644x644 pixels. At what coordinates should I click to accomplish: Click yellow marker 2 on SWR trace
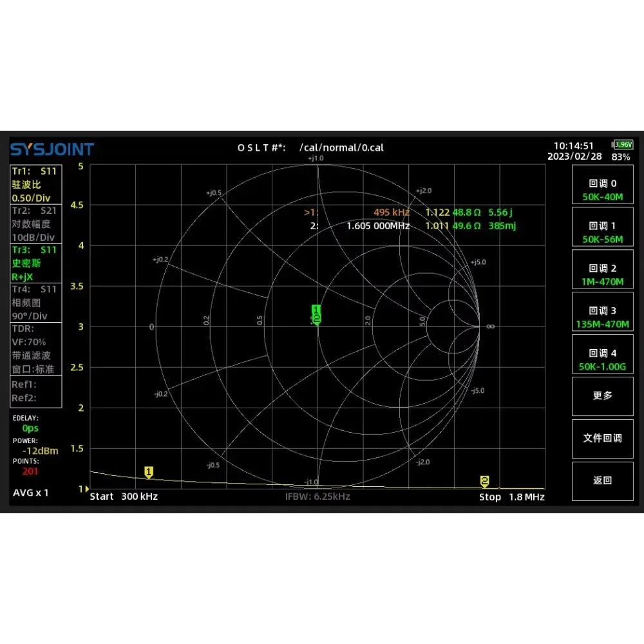tap(485, 481)
